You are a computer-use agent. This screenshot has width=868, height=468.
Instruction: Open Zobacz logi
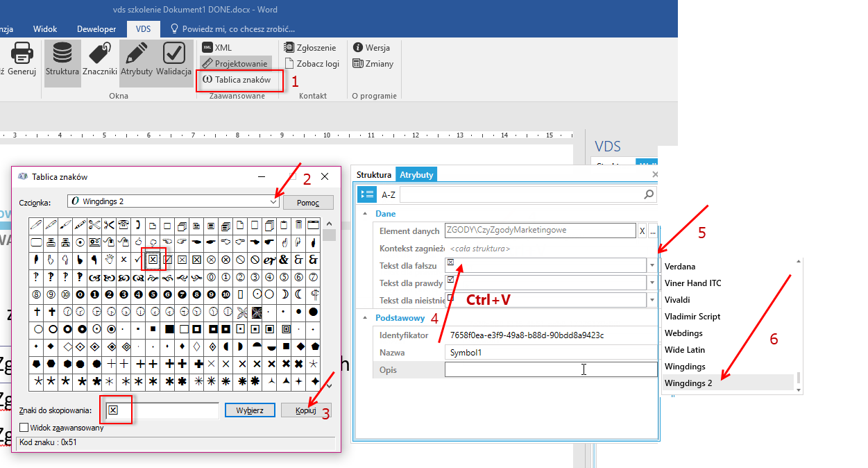(x=312, y=63)
